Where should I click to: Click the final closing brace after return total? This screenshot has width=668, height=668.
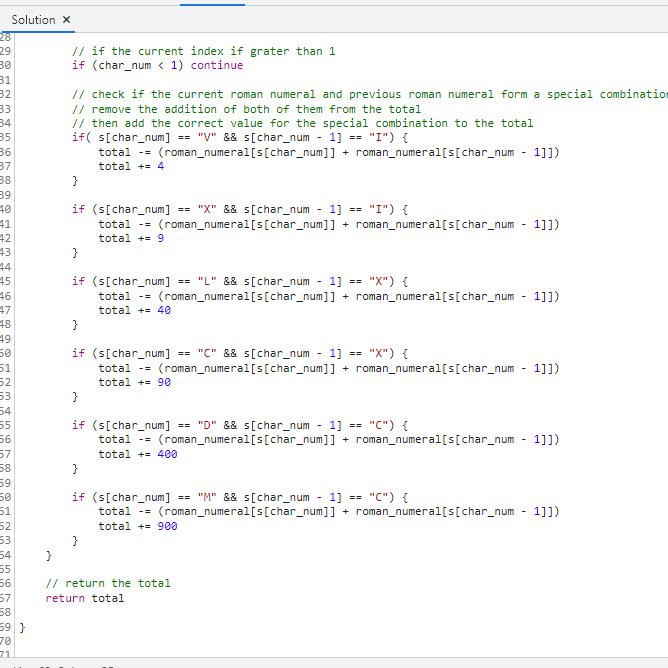point(23,628)
